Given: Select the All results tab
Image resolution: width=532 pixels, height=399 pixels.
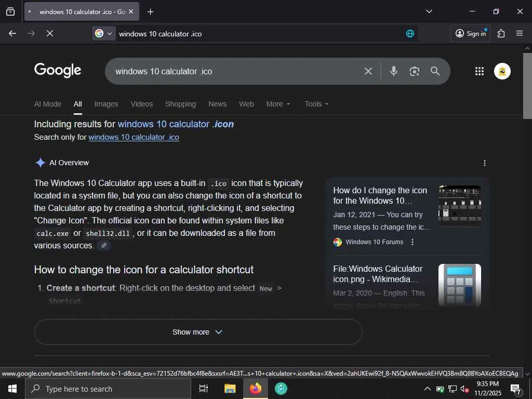Looking at the screenshot, I should 78,104.
